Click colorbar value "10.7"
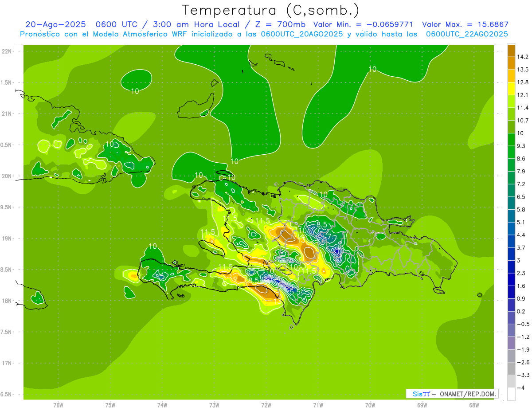This screenshot has height=411, width=532. point(523,121)
